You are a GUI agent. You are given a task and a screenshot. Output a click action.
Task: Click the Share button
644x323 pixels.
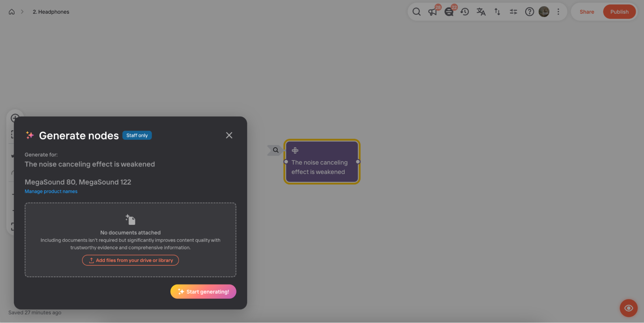click(587, 12)
